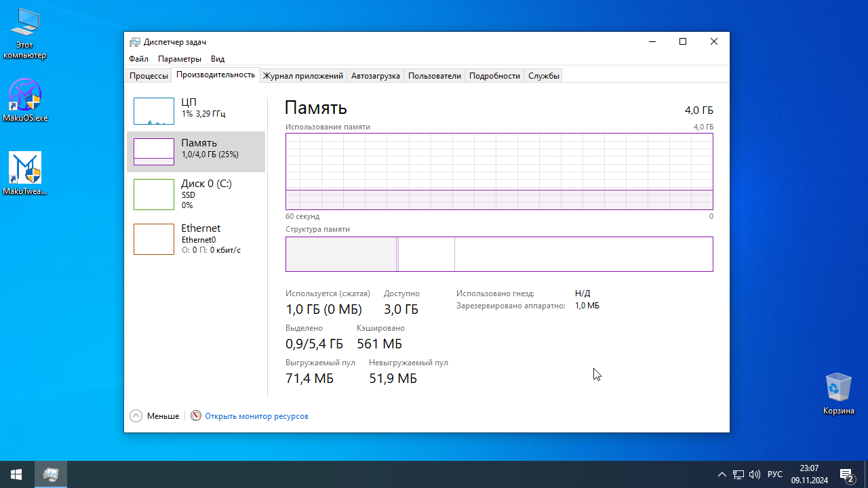
Task: Click the Использовано гнезд Н/Д value
Action: [x=583, y=293]
